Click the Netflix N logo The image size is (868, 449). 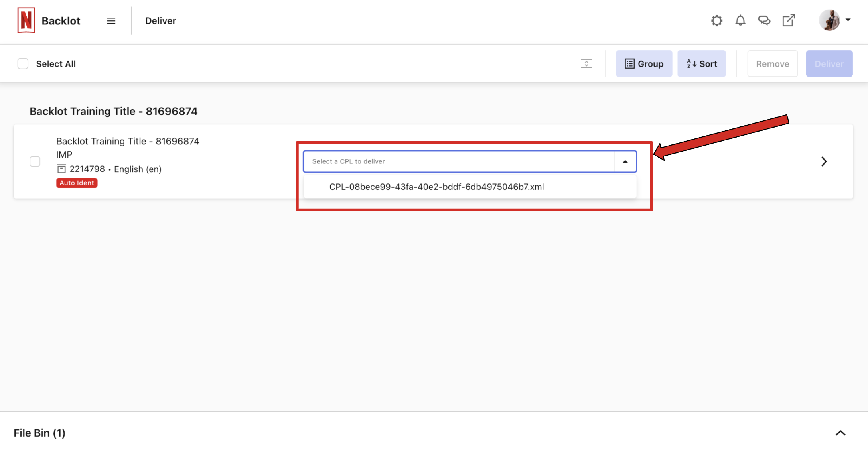click(26, 20)
